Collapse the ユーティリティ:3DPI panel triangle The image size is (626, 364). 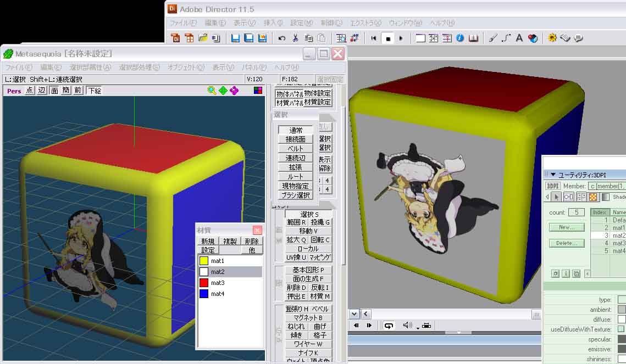(553, 175)
